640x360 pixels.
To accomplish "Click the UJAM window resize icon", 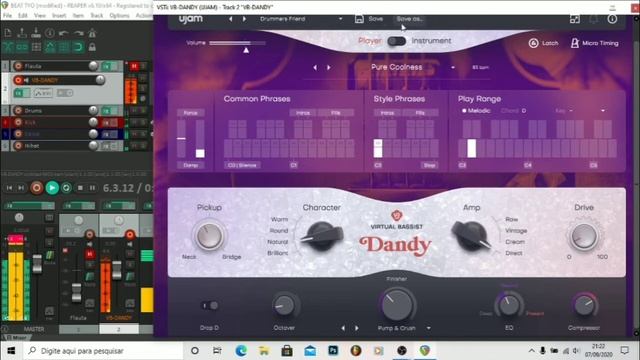I will click(575, 19).
